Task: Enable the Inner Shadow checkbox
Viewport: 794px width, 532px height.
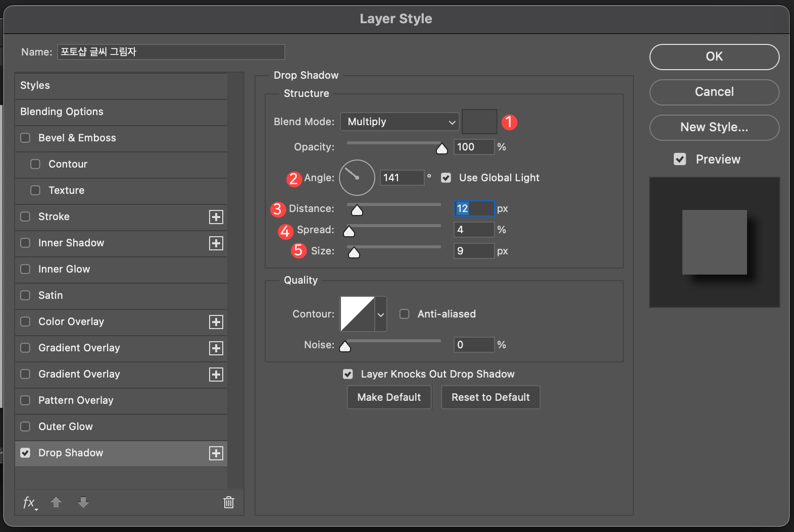Action: pyautogui.click(x=25, y=243)
